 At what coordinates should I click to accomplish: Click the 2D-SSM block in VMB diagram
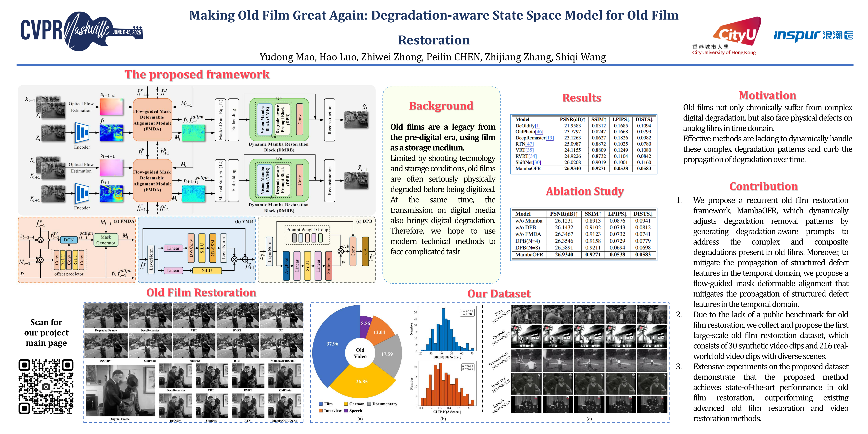tap(213, 248)
